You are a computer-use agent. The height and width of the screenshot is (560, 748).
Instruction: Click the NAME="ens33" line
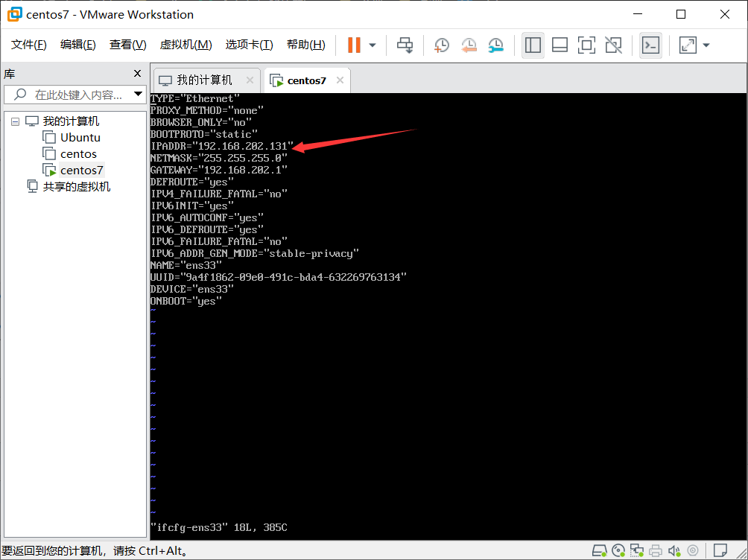pos(186,265)
